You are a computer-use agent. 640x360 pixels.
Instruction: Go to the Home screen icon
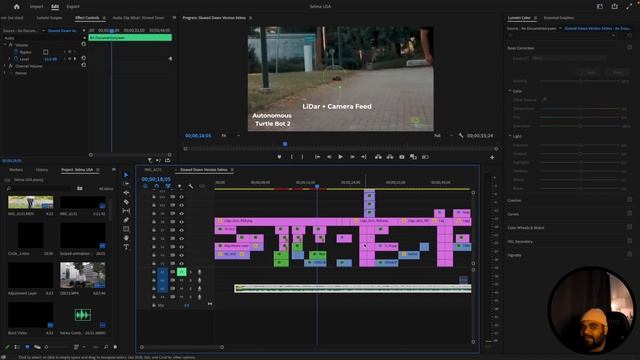[x=16, y=7]
